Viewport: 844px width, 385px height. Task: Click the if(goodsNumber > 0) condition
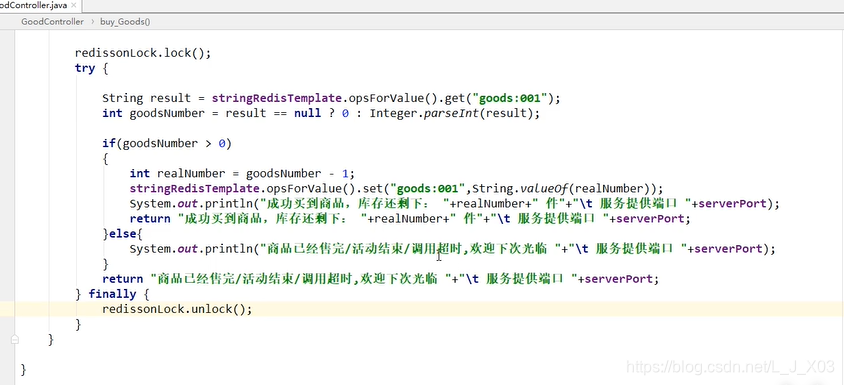[167, 144]
